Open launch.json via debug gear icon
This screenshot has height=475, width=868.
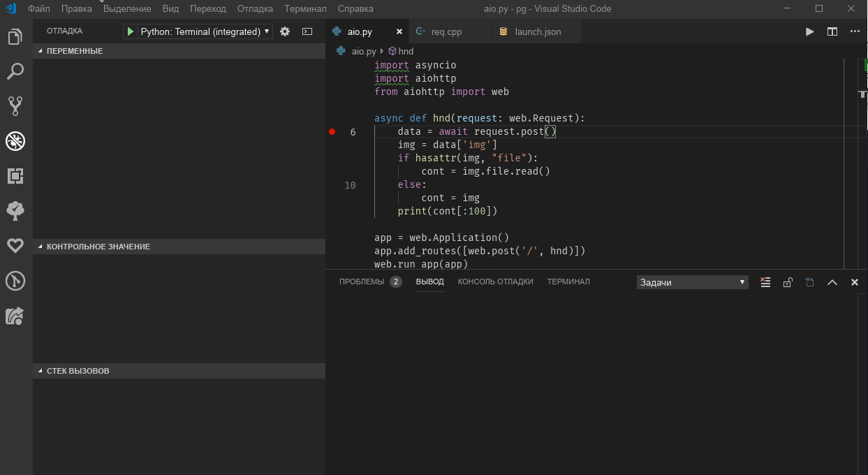pyautogui.click(x=285, y=31)
